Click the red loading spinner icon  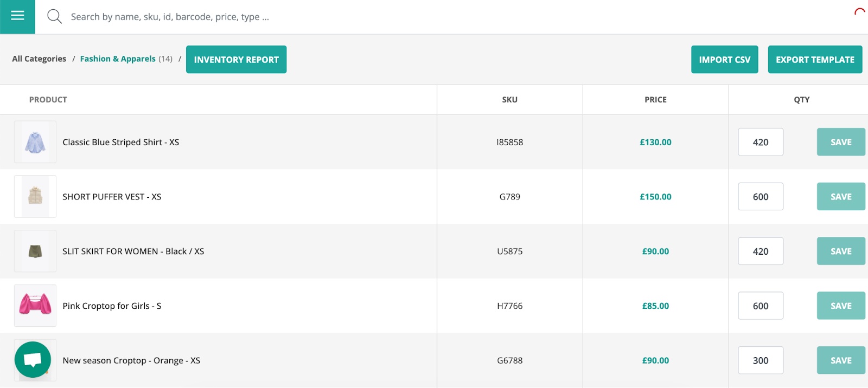click(x=859, y=11)
